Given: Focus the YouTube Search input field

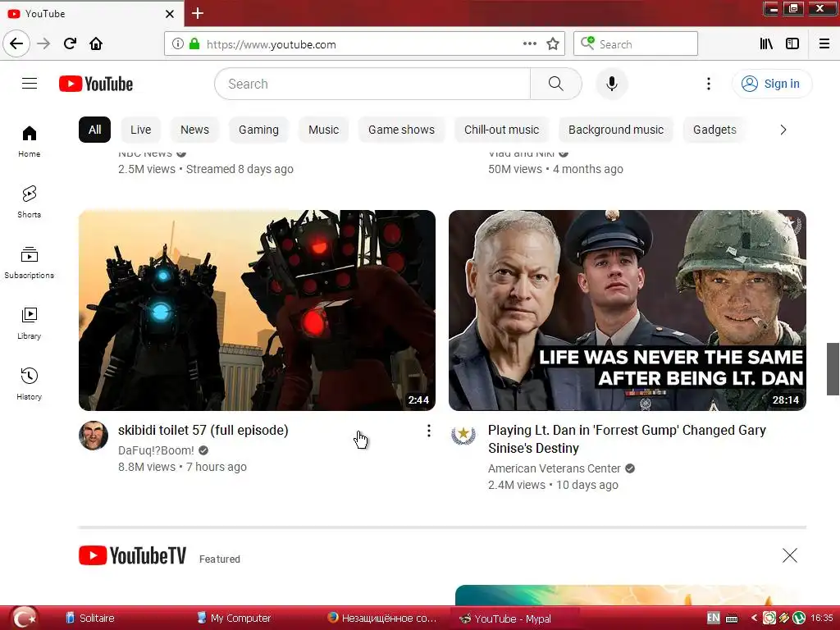Looking at the screenshot, I should click(x=372, y=84).
